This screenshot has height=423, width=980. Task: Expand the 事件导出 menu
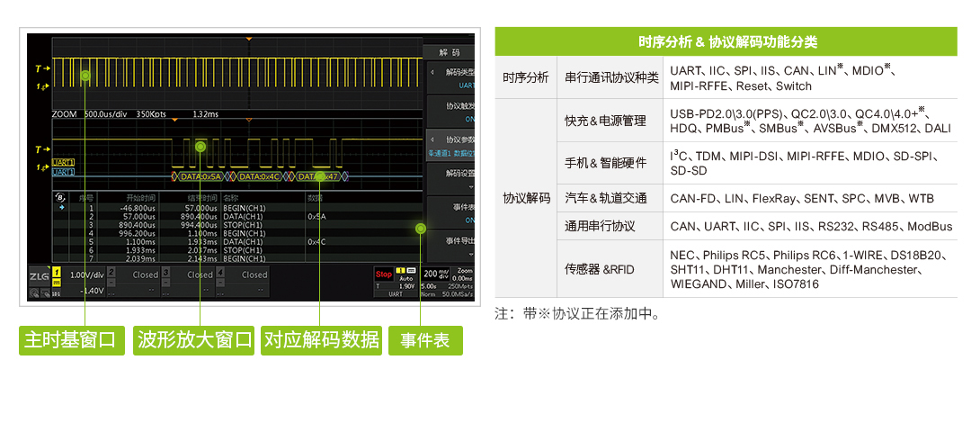pyautogui.click(x=450, y=247)
